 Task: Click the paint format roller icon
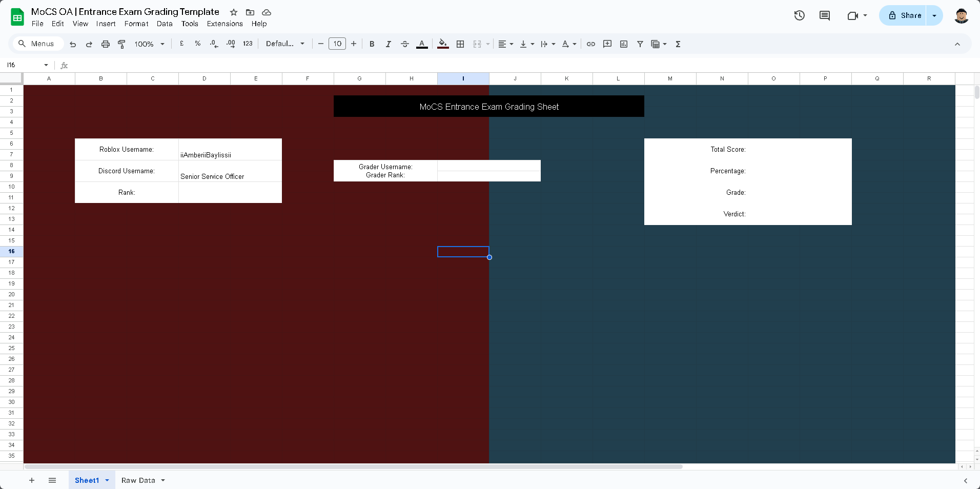pyautogui.click(x=121, y=44)
